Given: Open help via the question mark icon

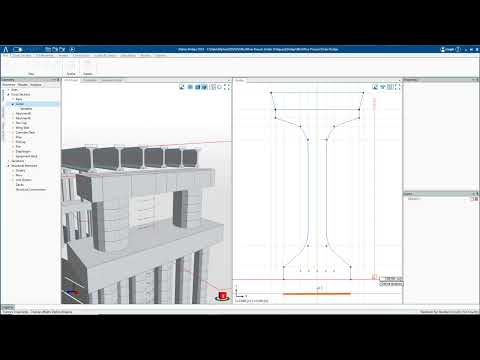Looking at the screenshot, I should point(458,49).
